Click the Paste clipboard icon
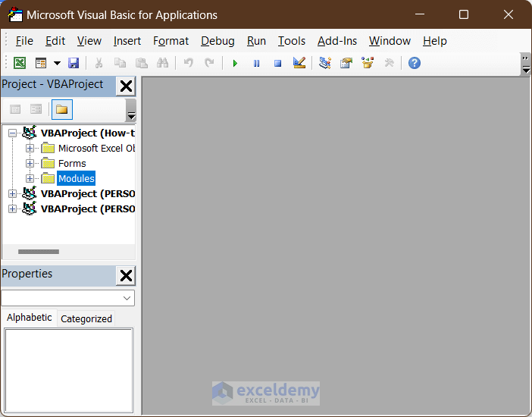Image resolution: width=532 pixels, height=417 pixels. pos(141,63)
